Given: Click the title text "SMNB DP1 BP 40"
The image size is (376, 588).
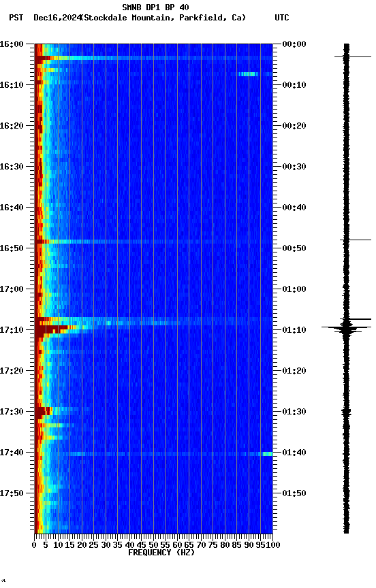Looking at the screenshot, I should click(x=155, y=7).
